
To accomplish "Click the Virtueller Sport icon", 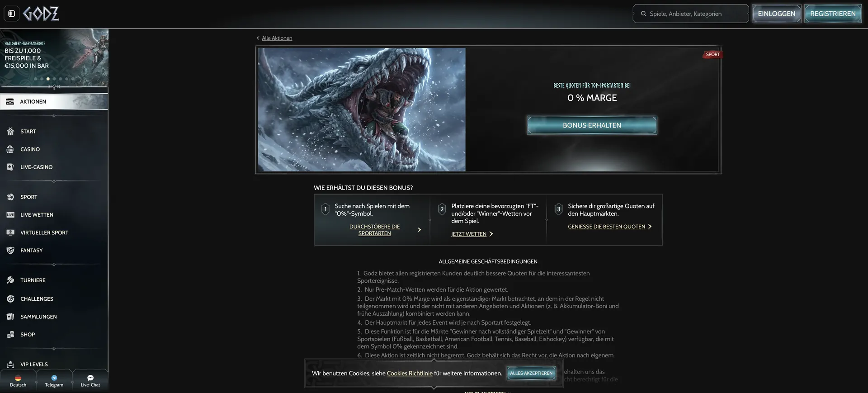I will (x=10, y=232).
